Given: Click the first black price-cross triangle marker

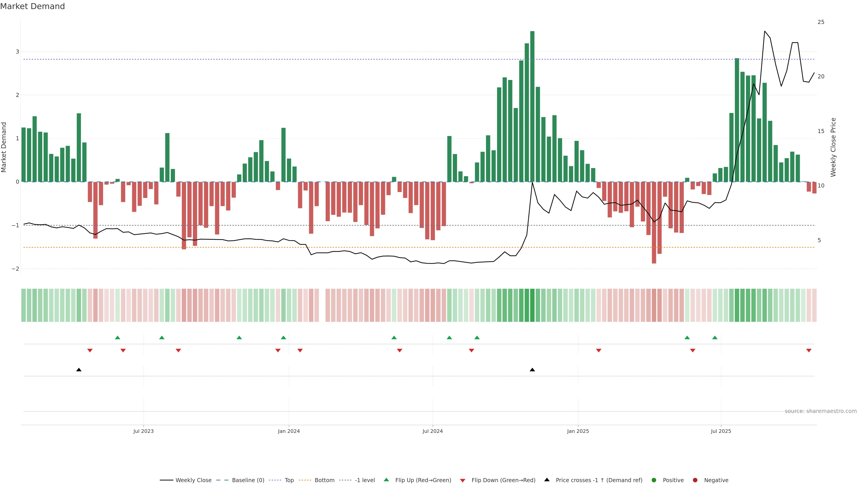Looking at the screenshot, I should click(79, 370).
